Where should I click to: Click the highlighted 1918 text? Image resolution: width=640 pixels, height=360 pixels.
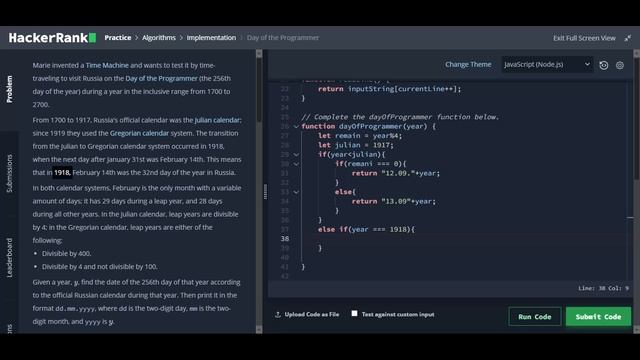(x=62, y=172)
